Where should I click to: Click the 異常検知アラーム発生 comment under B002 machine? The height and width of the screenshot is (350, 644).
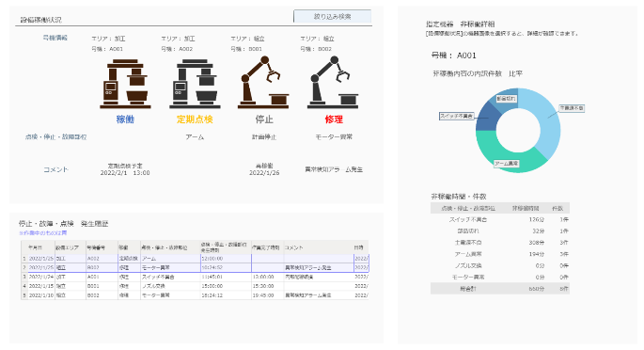[x=334, y=169]
